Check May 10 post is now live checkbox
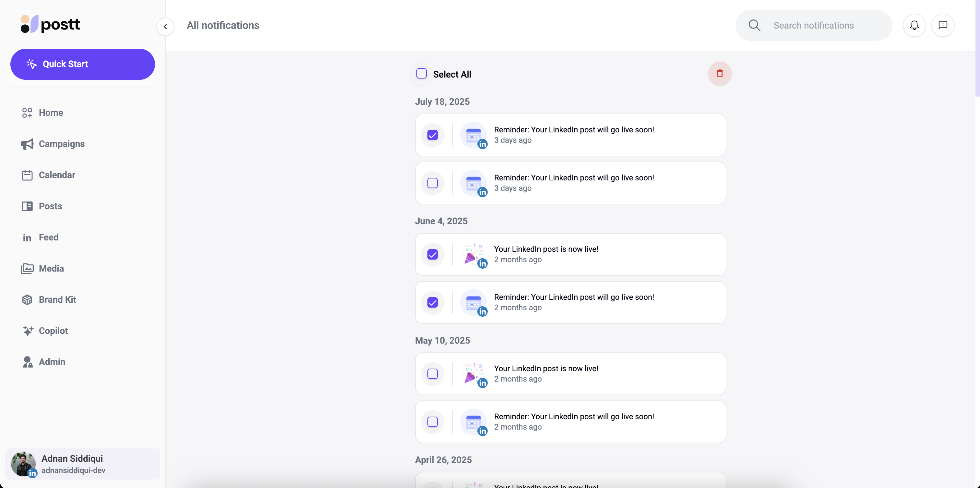This screenshot has width=980, height=488. tap(433, 374)
